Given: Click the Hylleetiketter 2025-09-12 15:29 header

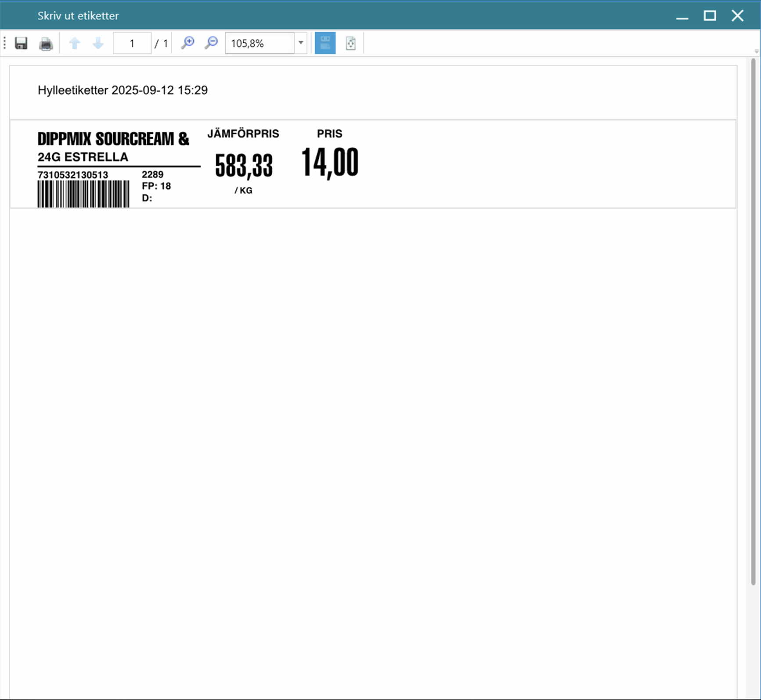Looking at the screenshot, I should click(x=123, y=90).
